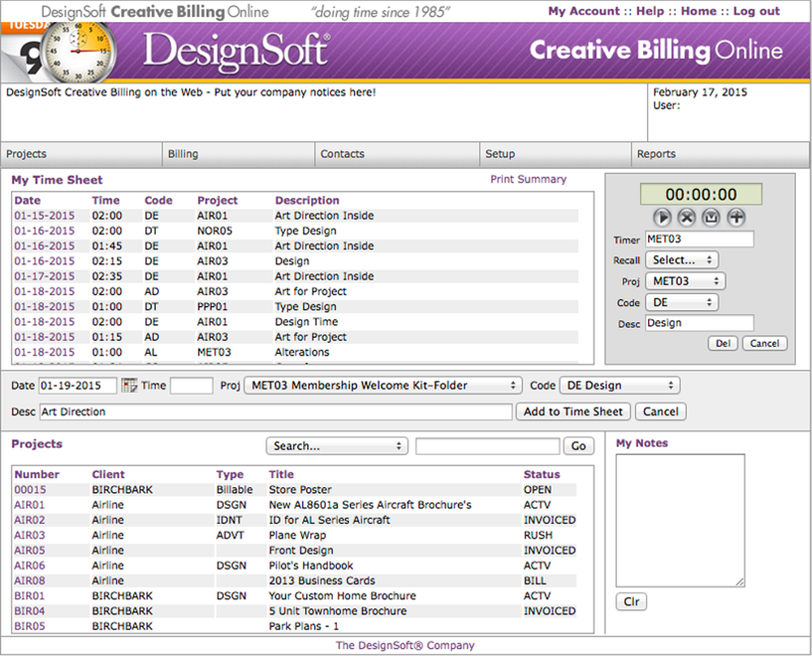Screen dimensions: 812x657
Task: Open the calendar picker next to Date field
Action: point(129,385)
